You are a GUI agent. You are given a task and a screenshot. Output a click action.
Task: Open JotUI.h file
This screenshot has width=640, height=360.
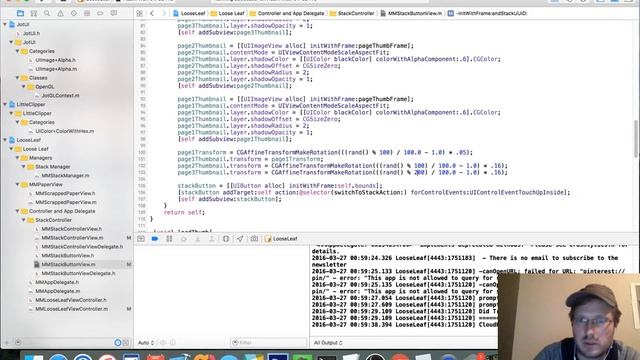pos(31,33)
